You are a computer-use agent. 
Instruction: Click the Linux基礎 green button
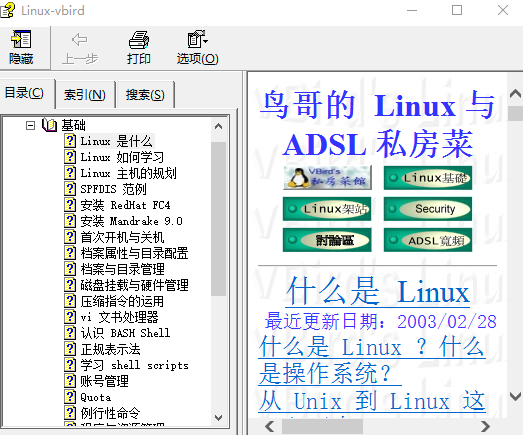(428, 178)
